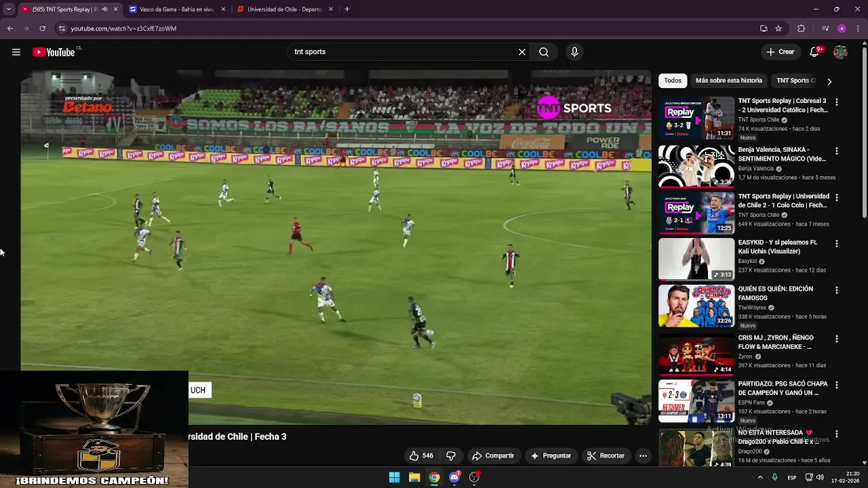Open EASYKID Y si peleamos title link
The width and height of the screenshot is (868, 488).
pyautogui.click(x=778, y=247)
